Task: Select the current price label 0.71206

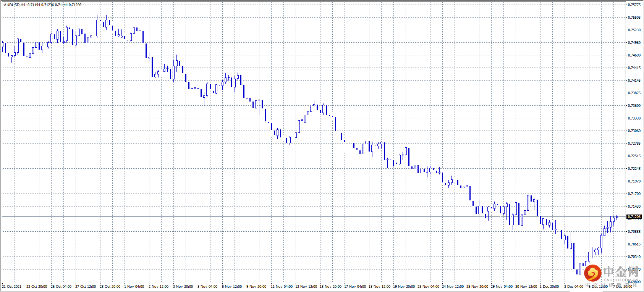Action: tap(634, 217)
